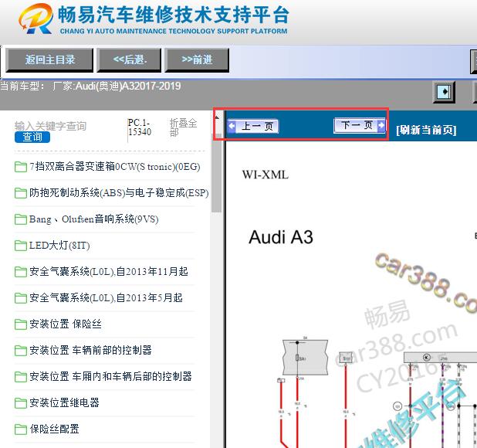Open folder icon for 安装位置 车辆前部的控制器
This screenshot has height=448, width=477.
pyautogui.click(x=20, y=351)
